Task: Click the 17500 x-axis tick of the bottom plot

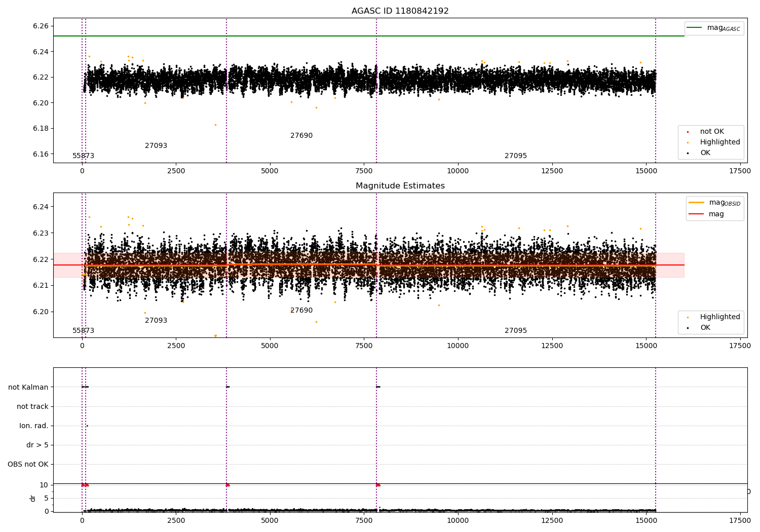Action: point(740,520)
